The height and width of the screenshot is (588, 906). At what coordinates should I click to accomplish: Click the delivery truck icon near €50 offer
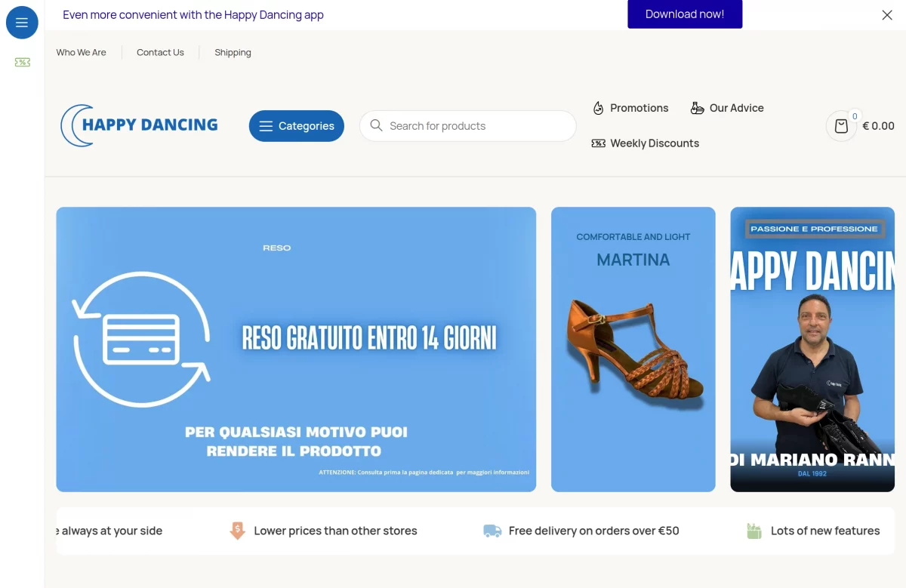pos(492,531)
